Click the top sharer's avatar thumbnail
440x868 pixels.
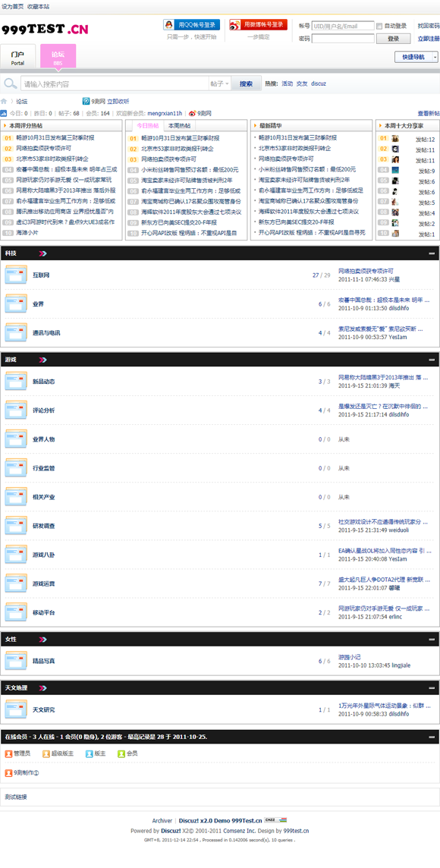click(x=395, y=139)
